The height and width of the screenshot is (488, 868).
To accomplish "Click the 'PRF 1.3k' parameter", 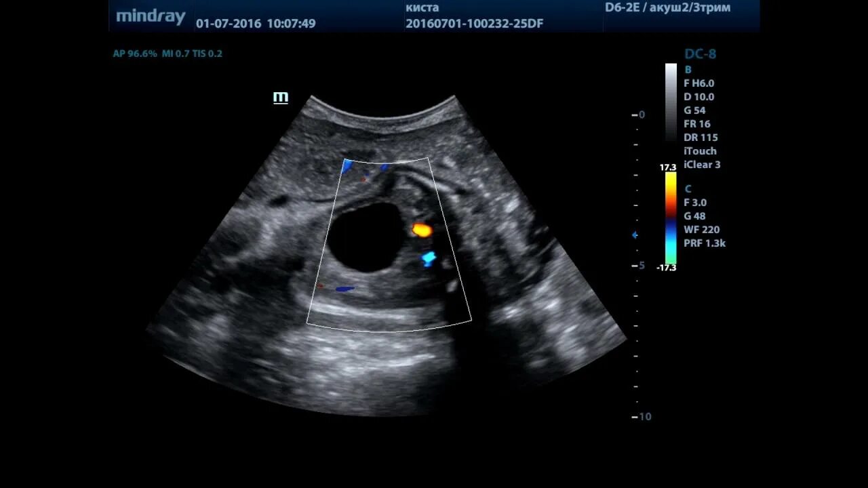I will pyautogui.click(x=705, y=243).
